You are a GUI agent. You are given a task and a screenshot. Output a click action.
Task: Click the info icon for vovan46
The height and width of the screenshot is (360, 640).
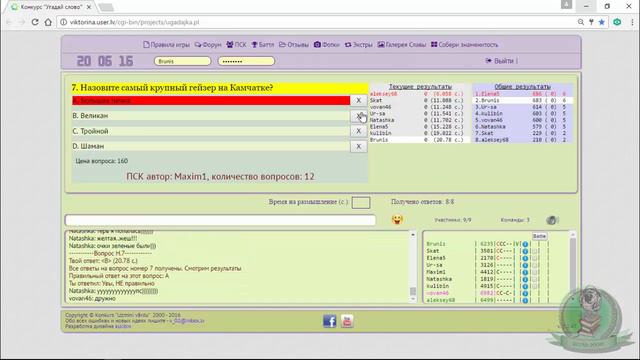pos(525,293)
